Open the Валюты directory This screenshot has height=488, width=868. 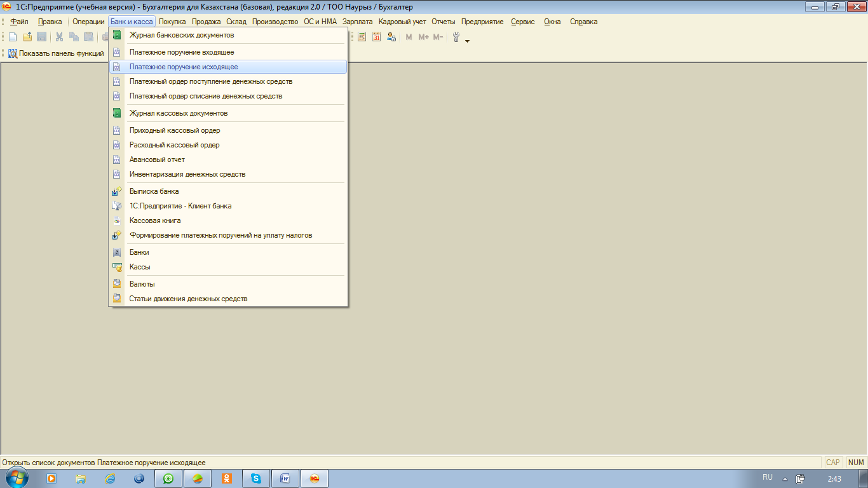(x=228, y=284)
